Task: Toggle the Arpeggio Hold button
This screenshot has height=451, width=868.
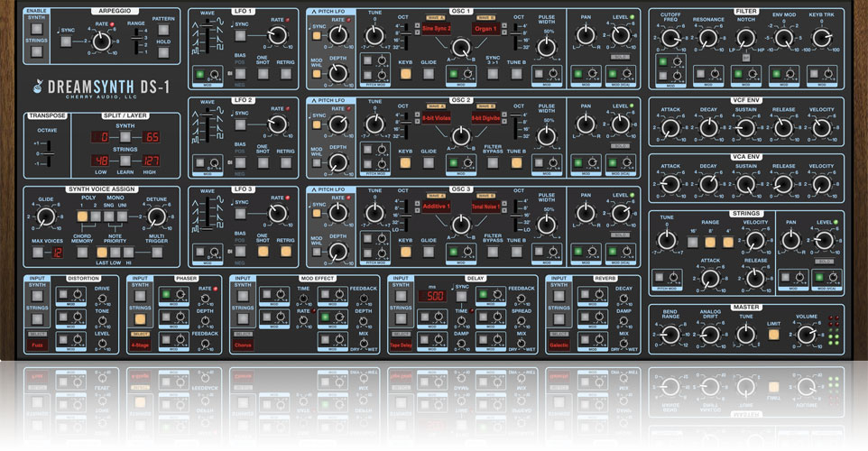Action: click(x=164, y=52)
